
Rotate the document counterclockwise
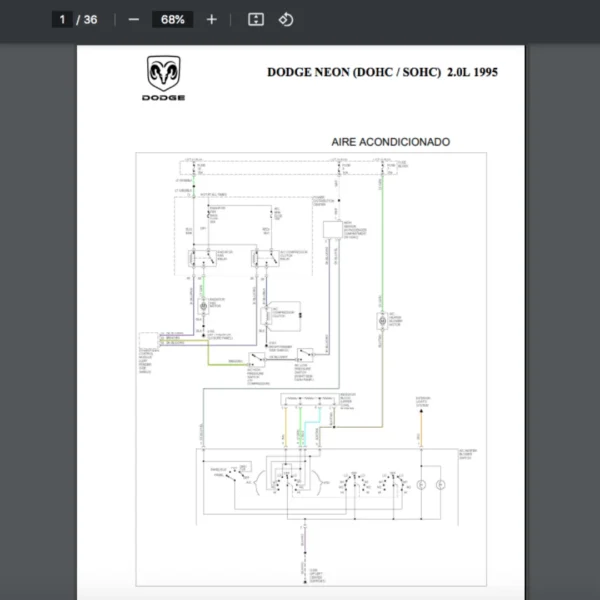click(x=286, y=20)
